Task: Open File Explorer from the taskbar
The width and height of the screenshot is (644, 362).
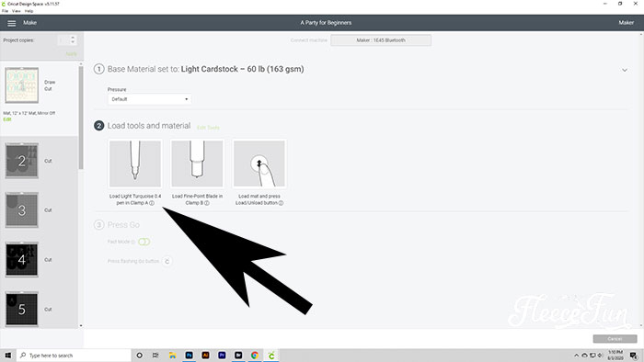Action: click(x=173, y=356)
